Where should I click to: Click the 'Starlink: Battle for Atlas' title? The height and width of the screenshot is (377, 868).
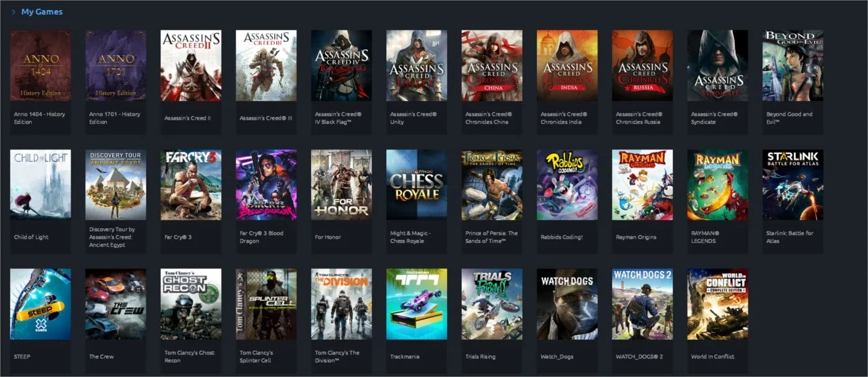[x=790, y=237]
